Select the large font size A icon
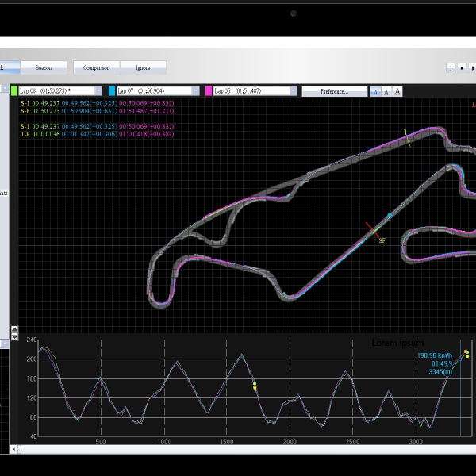This screenshot has width=476, height=476. (x=397, y=91)
